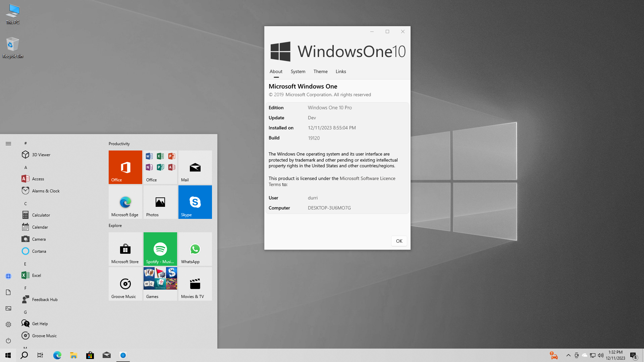Open Pictures from the Start sidebar
This screenshot has height=362, width=644.
click(8, 308)
